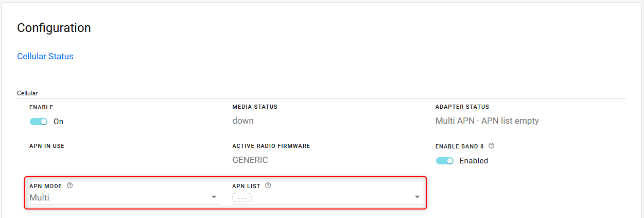Viewport: 644px width, 218px height.
Task: Turn off the cellular Enable toggle
Action: (x=39, y=122)
